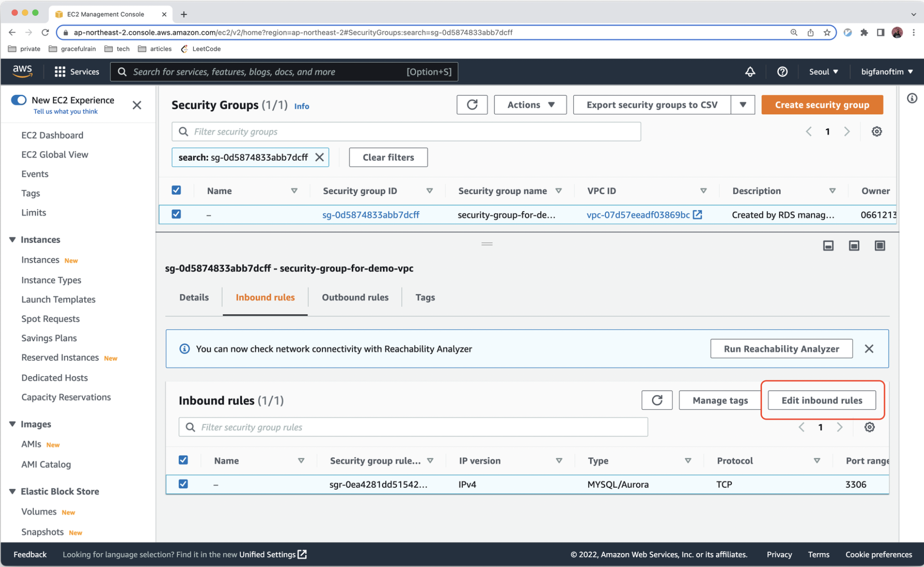Open the AWS help question mark icon

(x=782, y=72)
